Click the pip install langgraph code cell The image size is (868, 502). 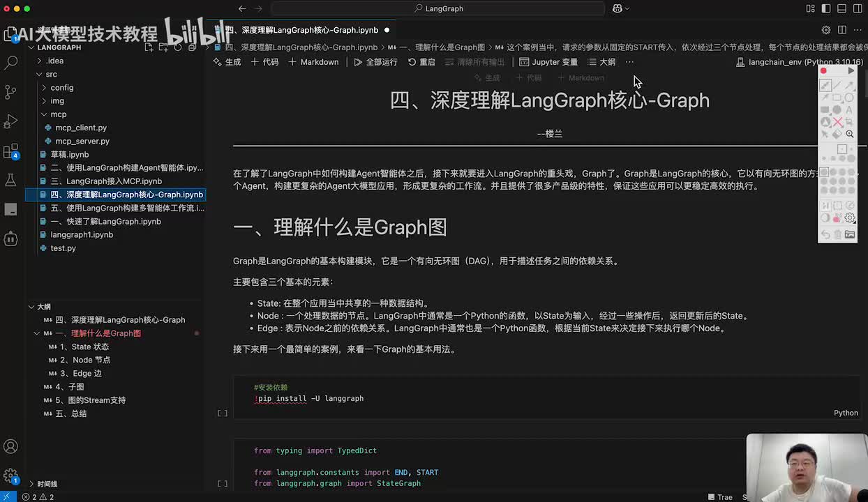546,397
